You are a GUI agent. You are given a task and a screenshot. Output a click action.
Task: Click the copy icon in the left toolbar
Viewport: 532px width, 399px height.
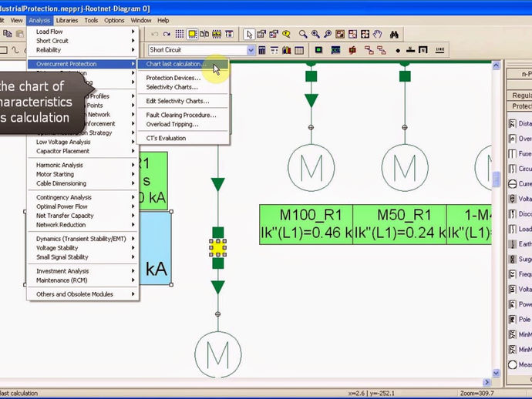point(8,34)
